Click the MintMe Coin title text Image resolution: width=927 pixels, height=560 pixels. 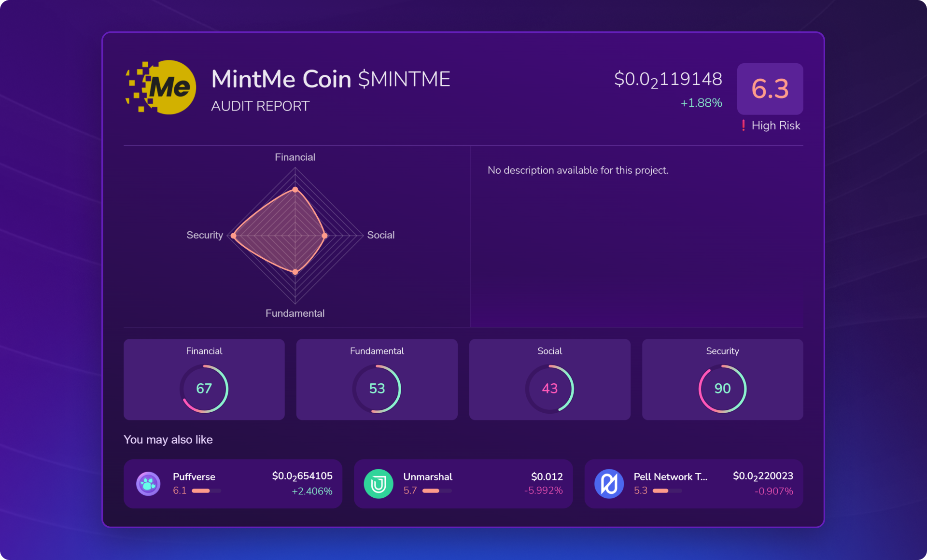coord(281,79)
